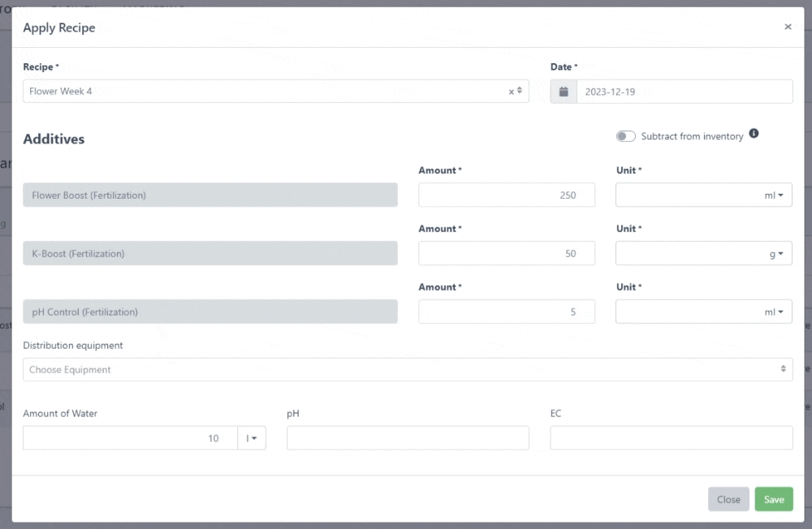
Task: Toggle Subtract from inventory switch
Action: coord(625,136)
